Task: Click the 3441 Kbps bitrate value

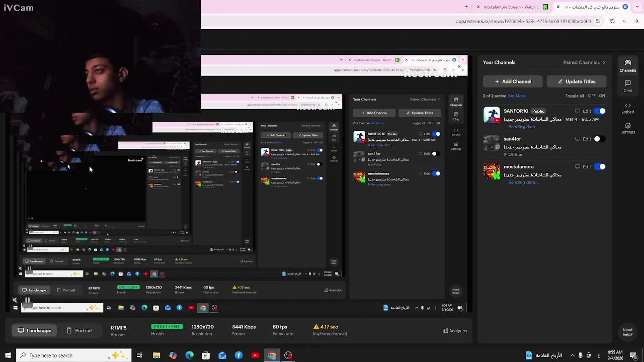Action: click(244, 327)
